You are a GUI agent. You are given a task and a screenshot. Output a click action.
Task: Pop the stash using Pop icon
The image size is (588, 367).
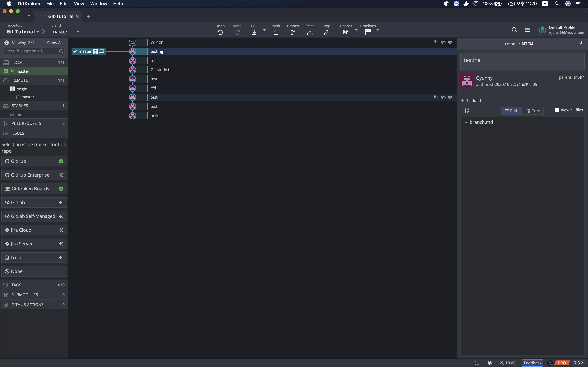tap(327, 32)
